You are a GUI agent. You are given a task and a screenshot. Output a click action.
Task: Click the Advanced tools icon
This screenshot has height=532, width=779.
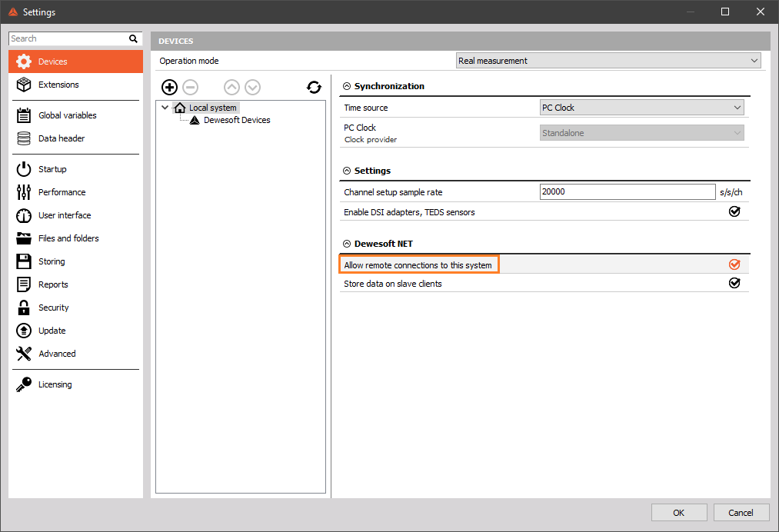23,354
